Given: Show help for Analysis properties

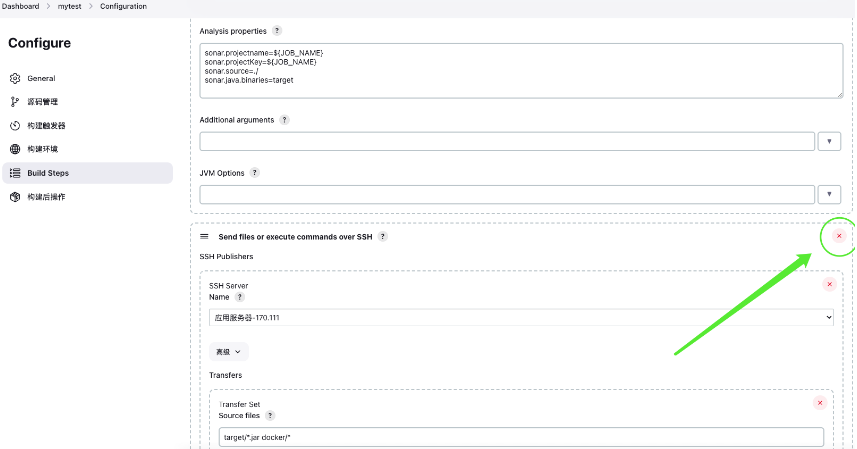Looking at the screenshot, I should [x=277, y=31].
